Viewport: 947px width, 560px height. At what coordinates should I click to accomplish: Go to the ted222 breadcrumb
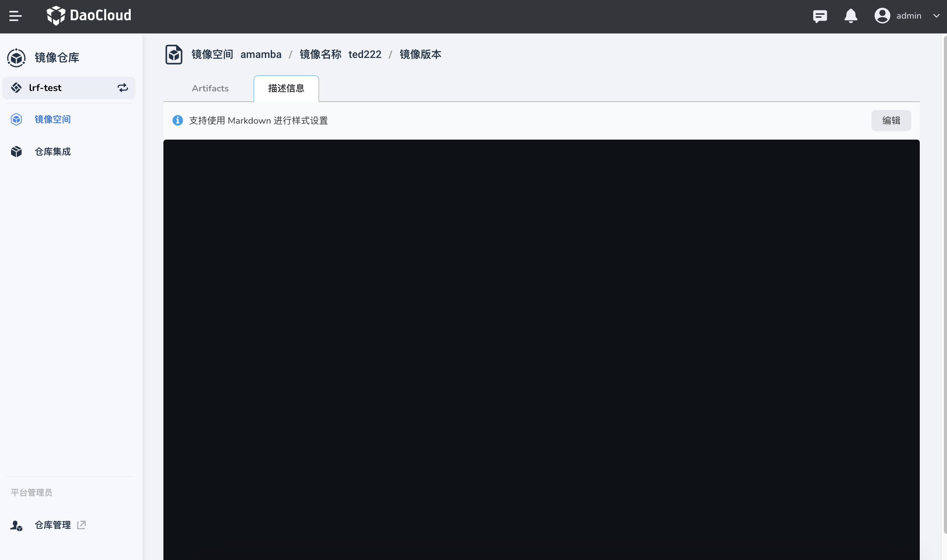coord(365,54)
